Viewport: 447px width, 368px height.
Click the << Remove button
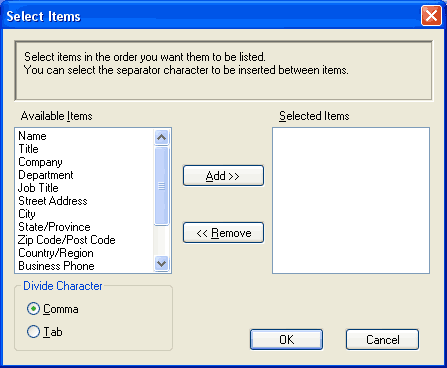223,233
